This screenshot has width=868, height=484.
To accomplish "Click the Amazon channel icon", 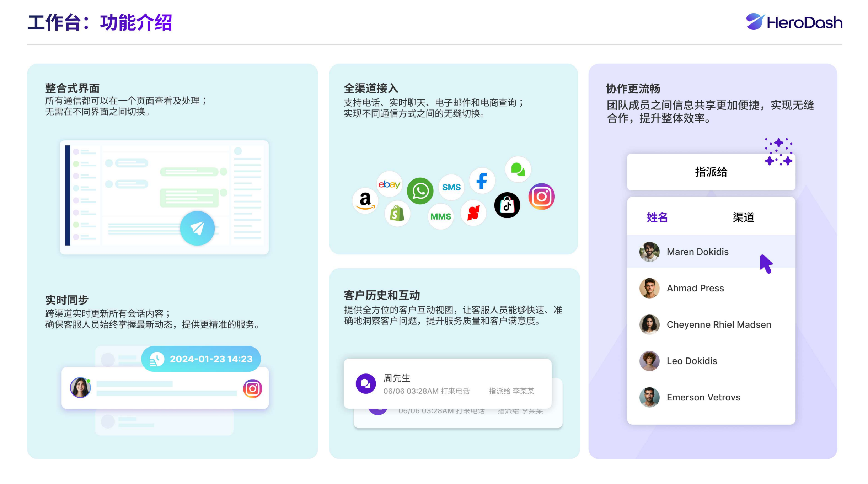I will tap(365, 201).
